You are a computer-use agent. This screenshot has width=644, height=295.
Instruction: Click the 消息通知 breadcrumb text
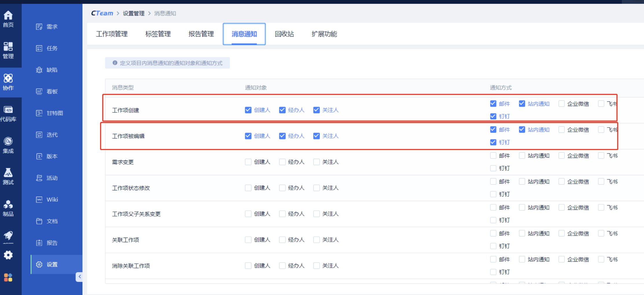(x=165, y=13)
